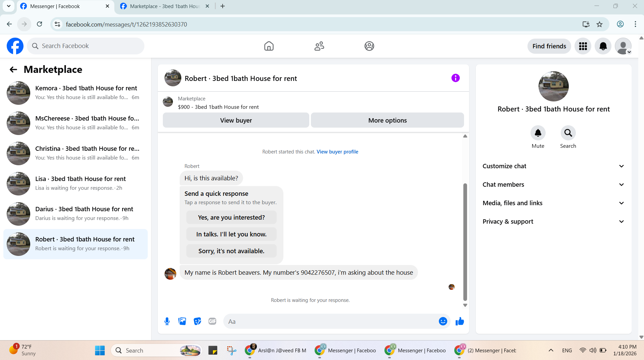
Task: Expand Chat members section
Action: coord(553,185)
